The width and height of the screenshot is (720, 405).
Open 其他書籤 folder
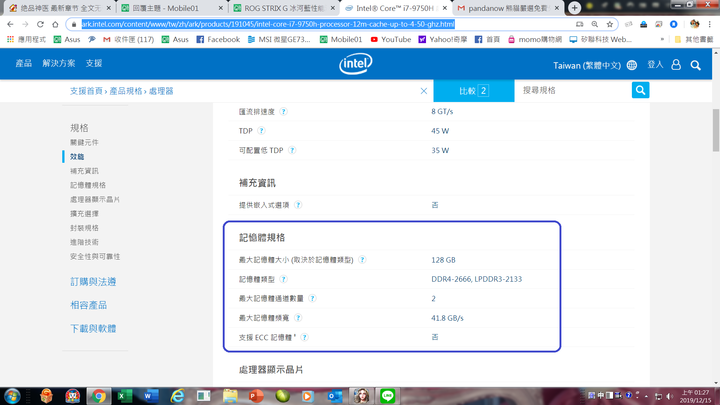[x=694, y=39]
